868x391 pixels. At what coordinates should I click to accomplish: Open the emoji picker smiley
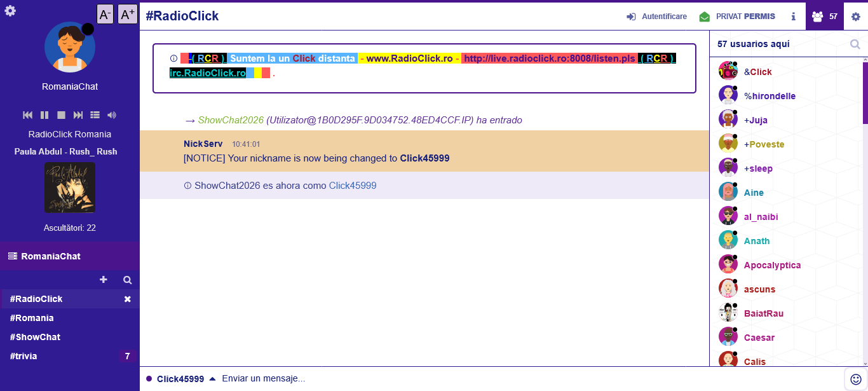(856, 379)
